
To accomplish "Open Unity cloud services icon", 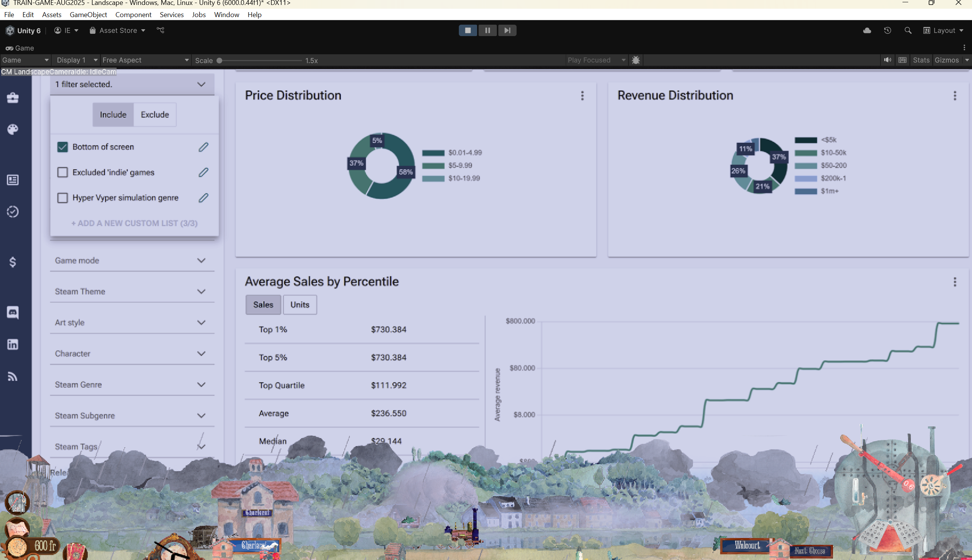I will coord(866,30).
